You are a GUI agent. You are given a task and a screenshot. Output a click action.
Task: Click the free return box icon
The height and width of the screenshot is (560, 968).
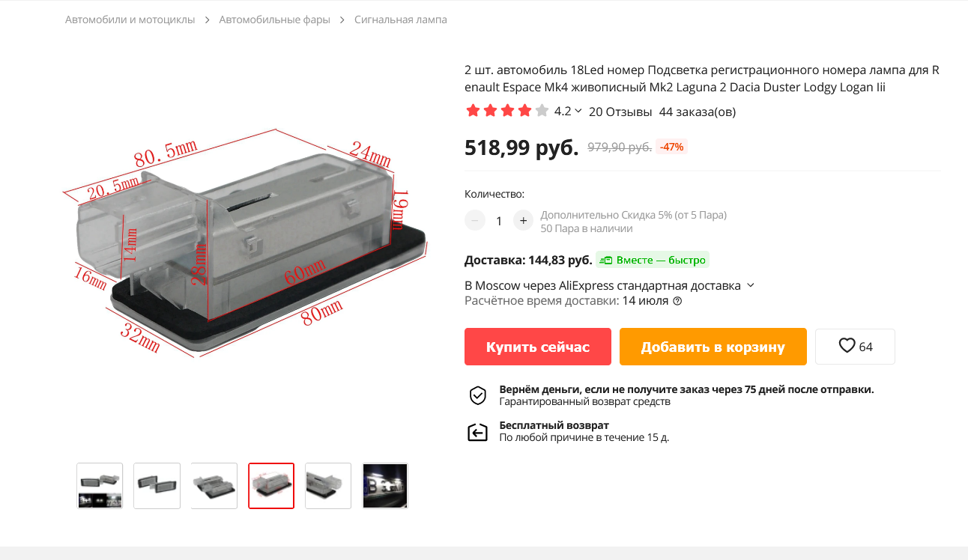pyautogui.click(x=478, y=432)
